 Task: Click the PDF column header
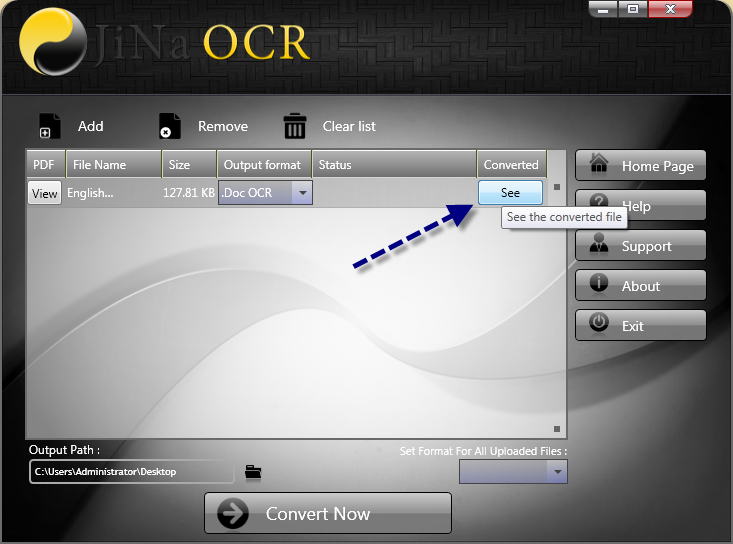[x=46, y=165]
